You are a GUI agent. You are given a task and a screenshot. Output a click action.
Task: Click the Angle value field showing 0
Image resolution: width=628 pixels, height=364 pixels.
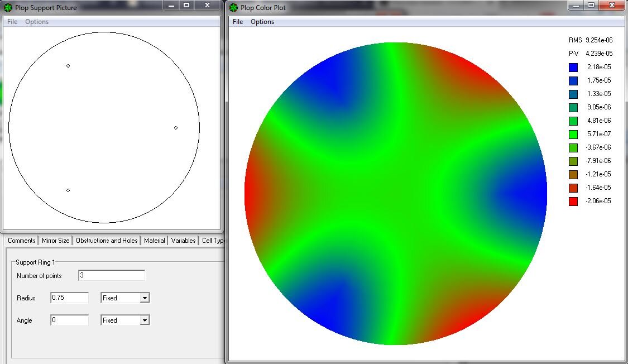(x=69, y=320)
